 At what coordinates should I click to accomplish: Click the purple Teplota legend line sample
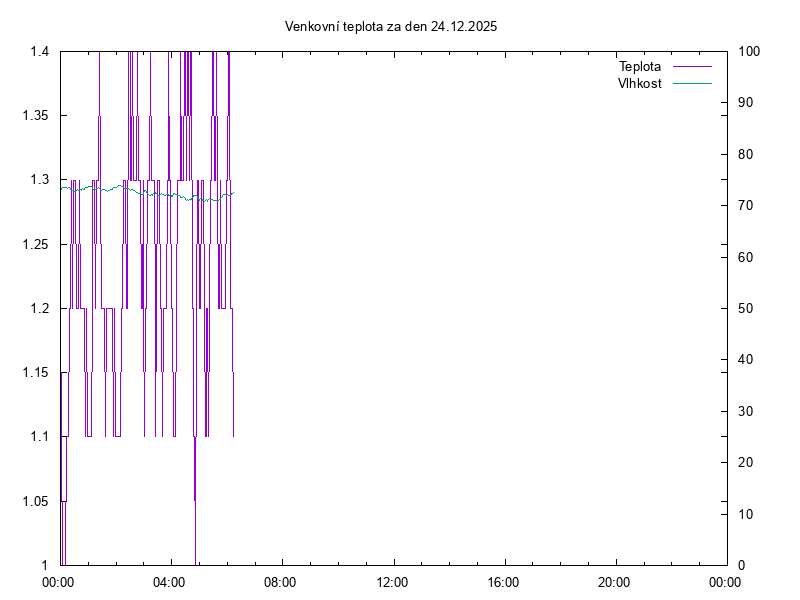tap(692, 66)
